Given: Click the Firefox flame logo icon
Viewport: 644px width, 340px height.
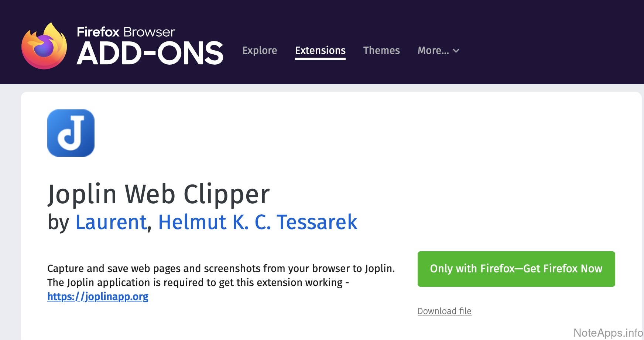Looking at the screenshot, I should pos(44,46).
